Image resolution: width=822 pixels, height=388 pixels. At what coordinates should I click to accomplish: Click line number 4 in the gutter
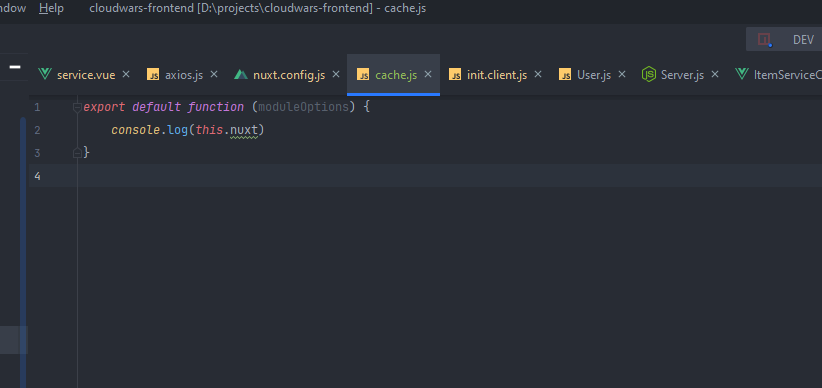coord(37,176)
